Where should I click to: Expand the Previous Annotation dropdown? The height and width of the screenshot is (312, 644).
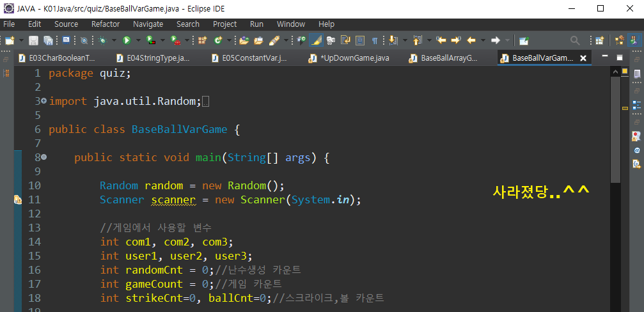429,40
